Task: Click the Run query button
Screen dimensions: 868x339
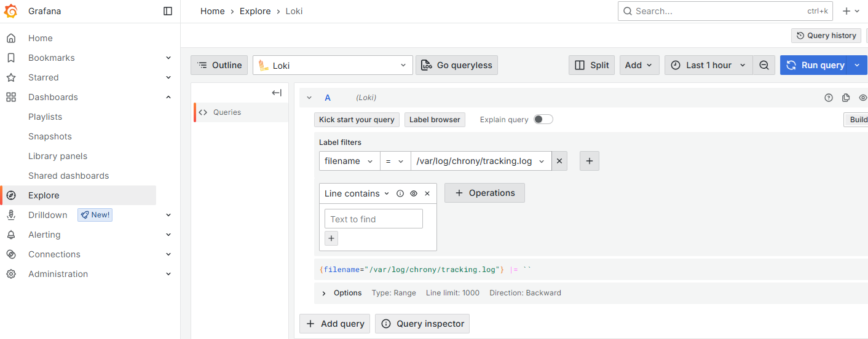Action: pyautogui.click(x=815, y=65)
